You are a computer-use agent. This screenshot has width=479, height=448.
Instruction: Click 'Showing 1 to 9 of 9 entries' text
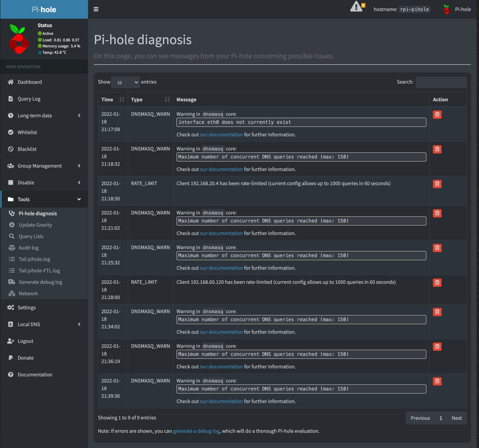[127, 418]
